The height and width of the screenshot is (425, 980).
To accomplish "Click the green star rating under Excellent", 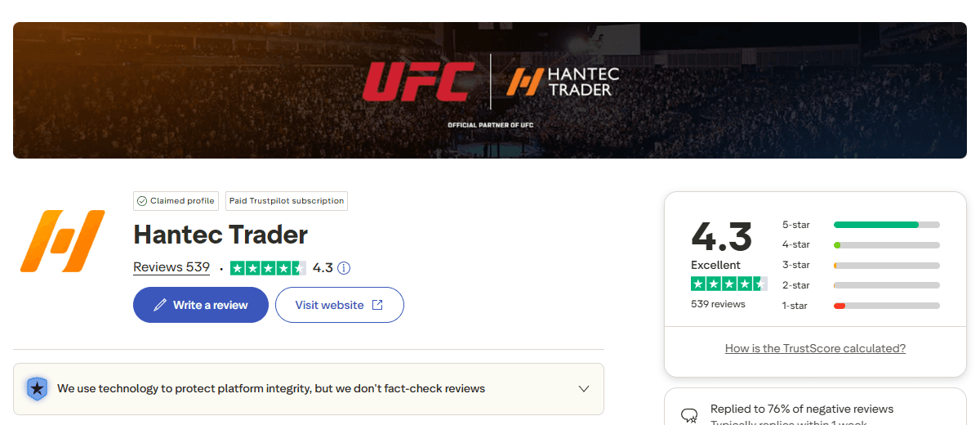I will (728, 284).
